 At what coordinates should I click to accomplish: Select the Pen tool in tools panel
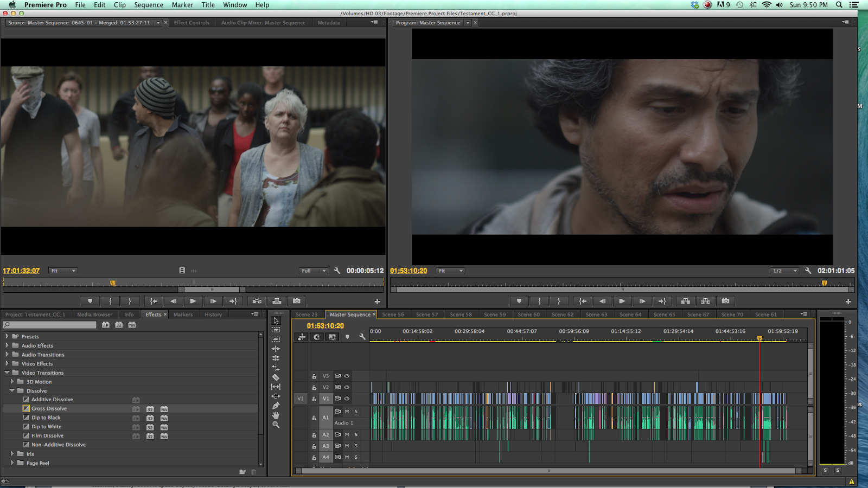[276, 406]
